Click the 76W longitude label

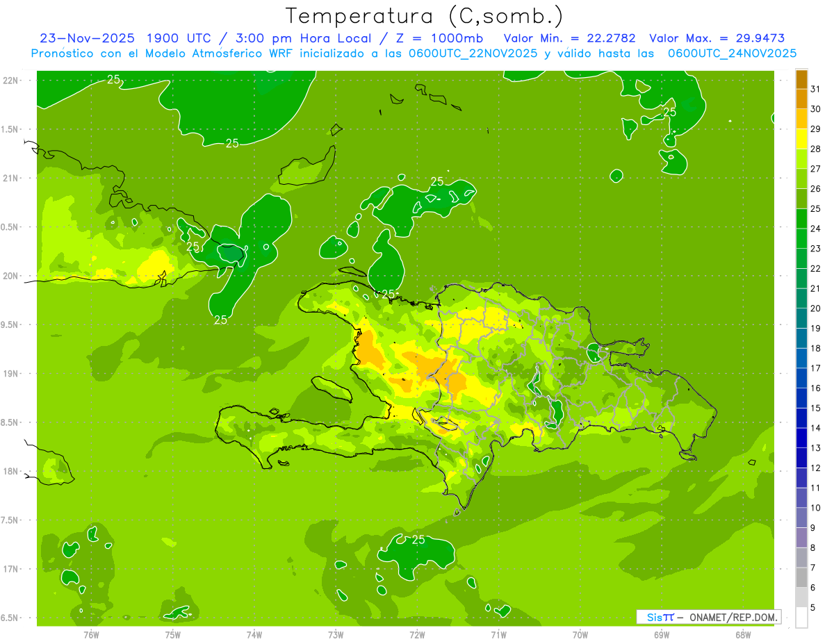(91, 635)
